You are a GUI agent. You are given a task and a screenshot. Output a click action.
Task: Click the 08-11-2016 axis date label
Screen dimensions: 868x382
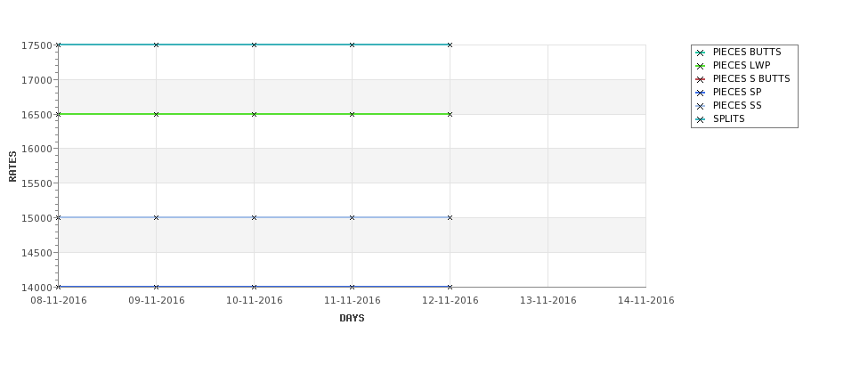(59, 301)
